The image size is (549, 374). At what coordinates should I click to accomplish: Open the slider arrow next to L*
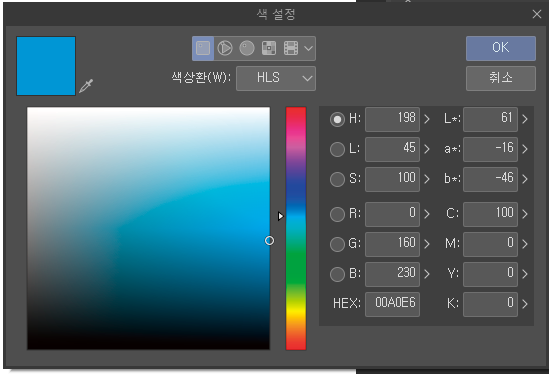coord(525,119)
